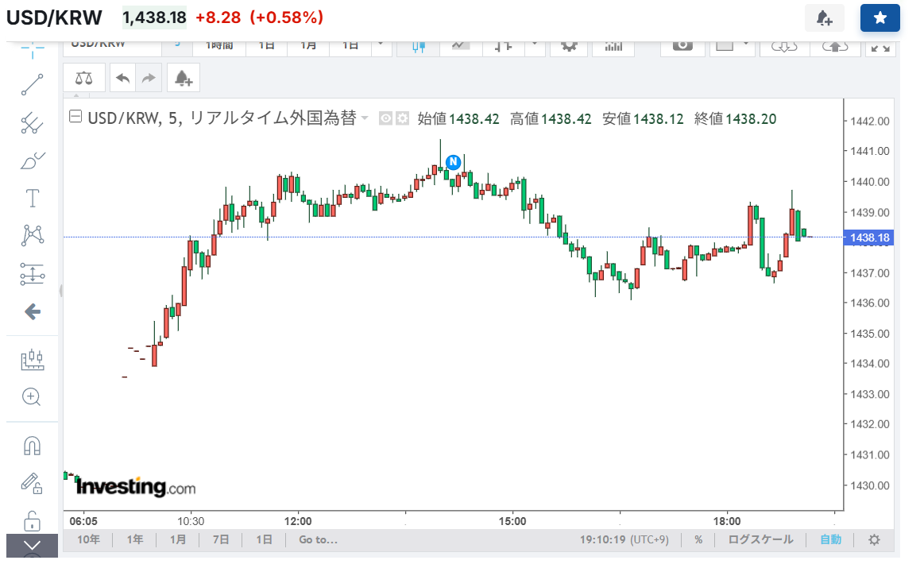Open the measure tool with candles and ruler
Viewport: 924px width, 564px height.
click(x=32, y=360)
